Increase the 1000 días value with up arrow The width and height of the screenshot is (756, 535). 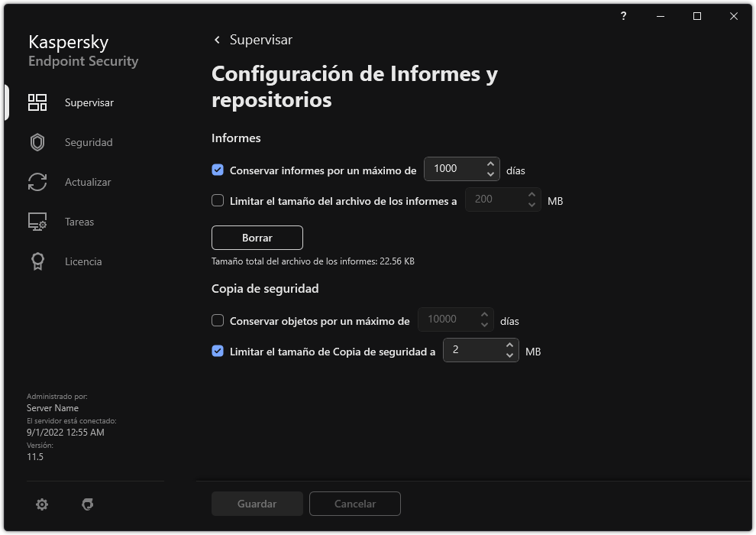(x=489, y=164)
